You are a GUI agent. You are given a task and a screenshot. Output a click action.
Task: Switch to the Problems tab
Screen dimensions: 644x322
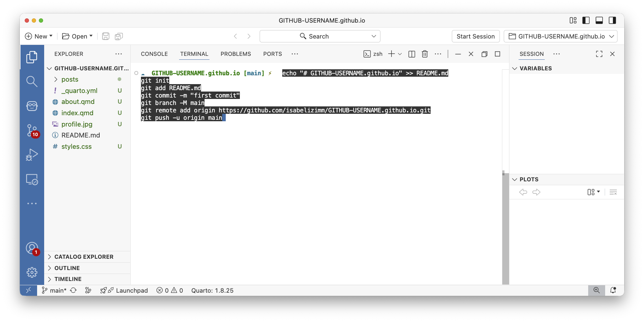pyautogui.click(x=236, y=54)
